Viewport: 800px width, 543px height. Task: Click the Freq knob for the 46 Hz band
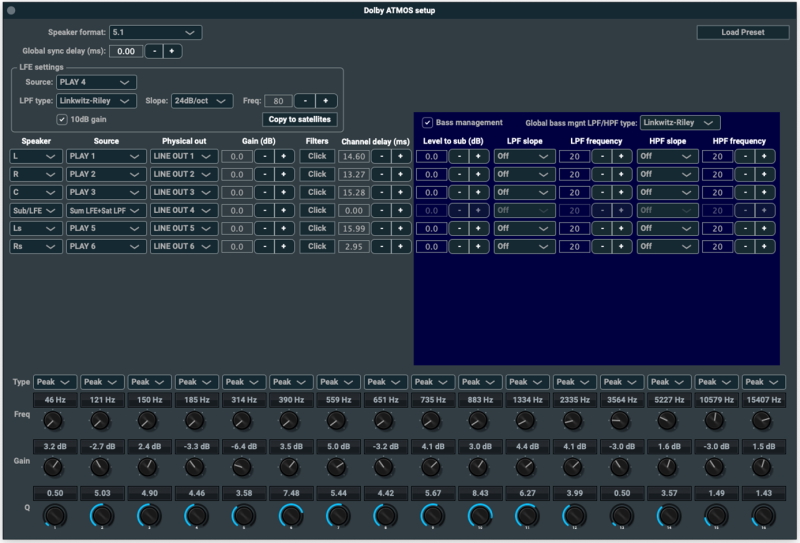(x=53, y=421)
